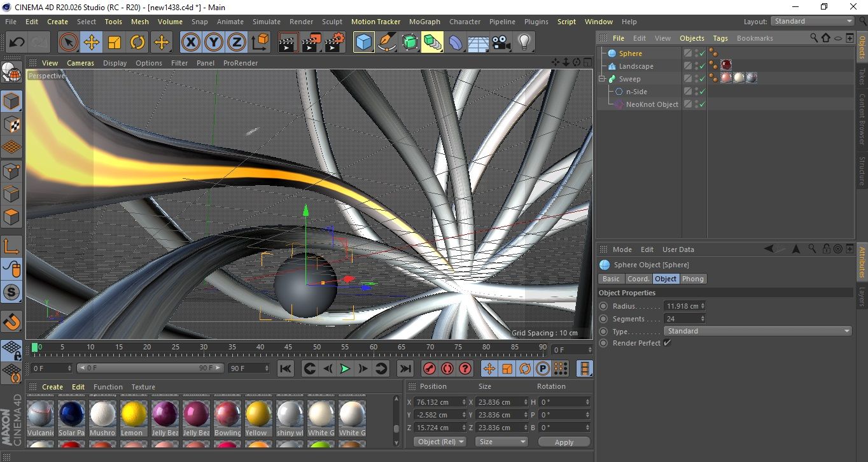The width and height of the screenshot is (868, 462).
Task: Select the Move tool in top toolbar
Action: tap(91, 43)
